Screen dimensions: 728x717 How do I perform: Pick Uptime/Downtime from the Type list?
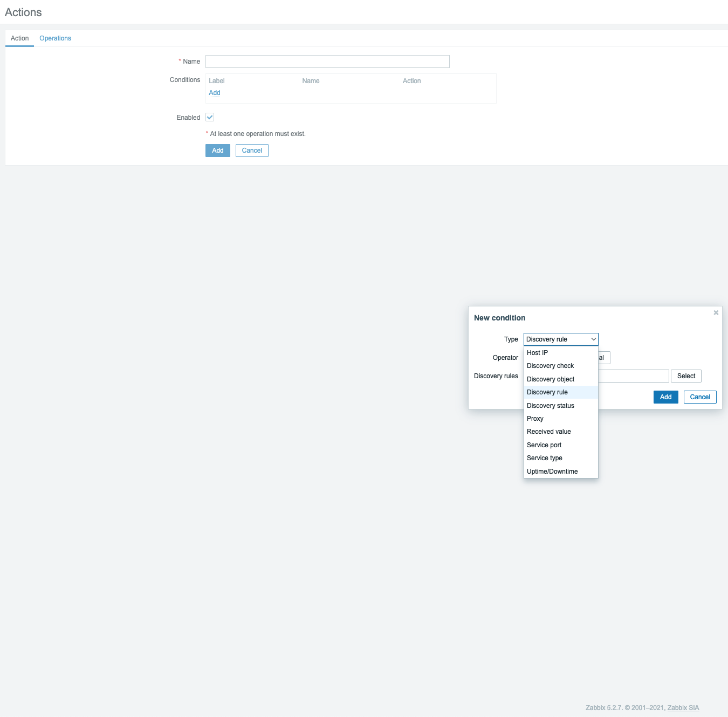[561, 472]
